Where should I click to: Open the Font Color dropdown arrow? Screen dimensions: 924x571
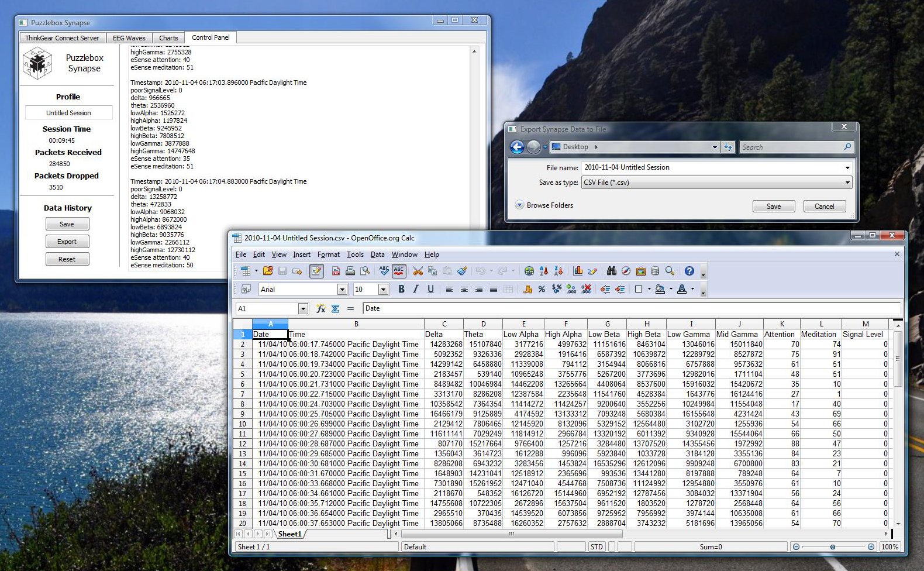coord(692,288)
